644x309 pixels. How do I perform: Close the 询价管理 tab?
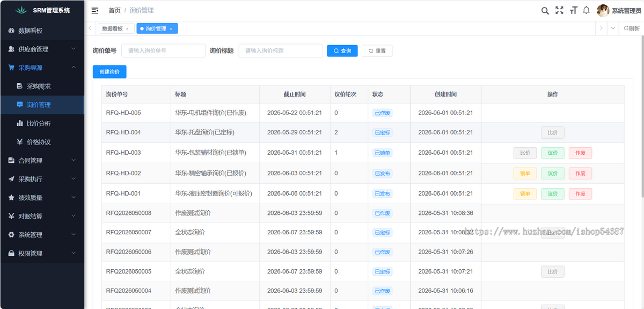[171, 29]
